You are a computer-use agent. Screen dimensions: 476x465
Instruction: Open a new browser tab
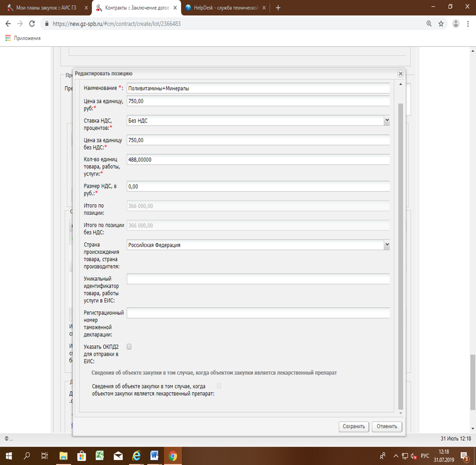pos(278,8)
